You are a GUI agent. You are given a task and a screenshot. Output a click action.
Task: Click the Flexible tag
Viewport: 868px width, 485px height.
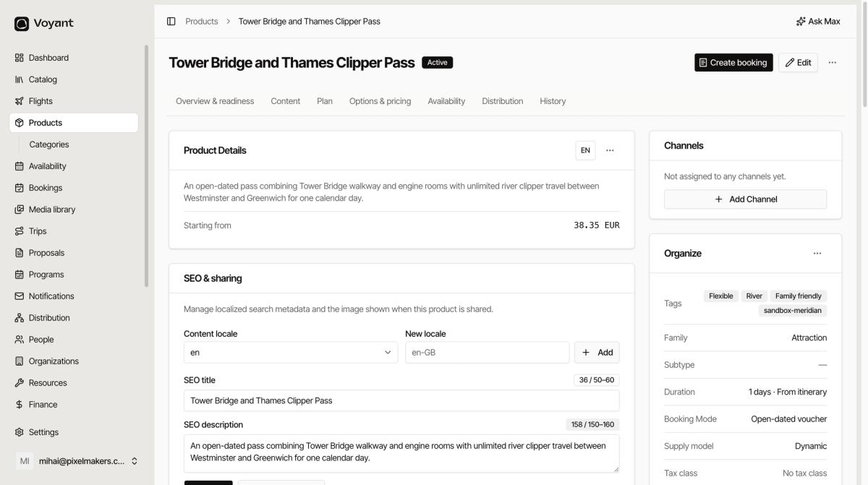(721, 296)
